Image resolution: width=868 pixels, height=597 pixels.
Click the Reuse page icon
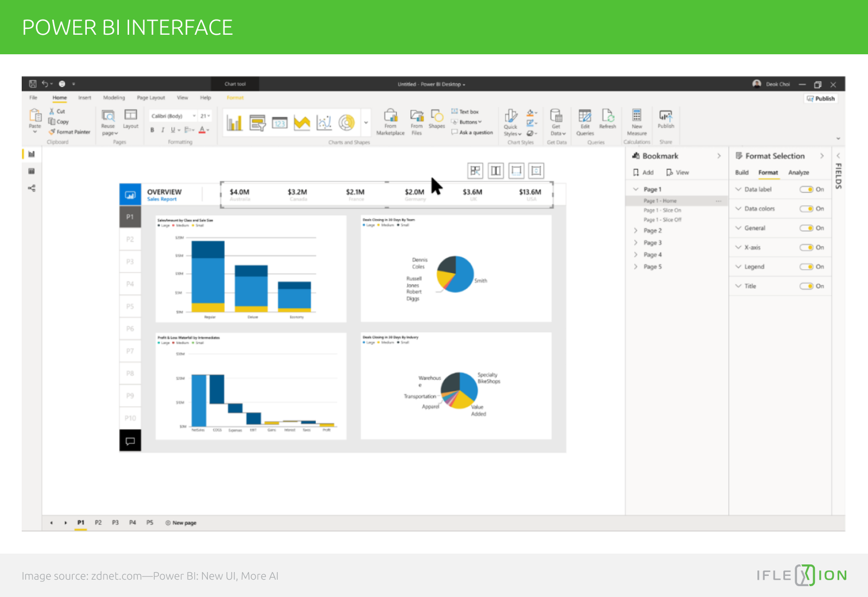[x=108, y=115]
